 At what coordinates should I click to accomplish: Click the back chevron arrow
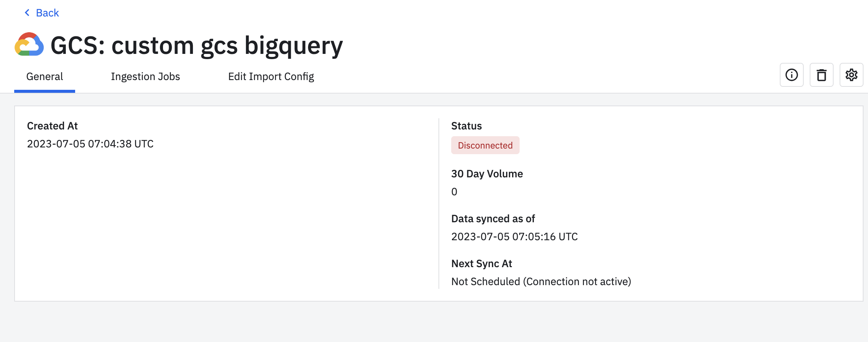coord(27,13)
